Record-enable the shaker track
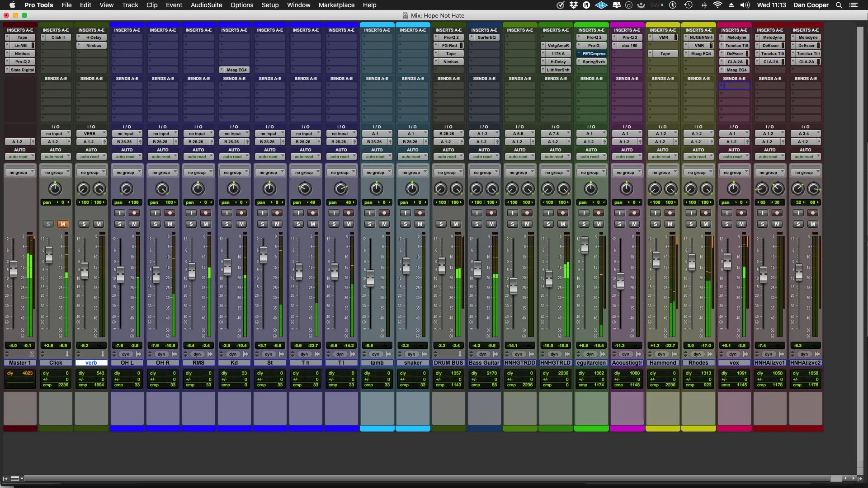Viewport: 868px width, 488px height. 420,212
